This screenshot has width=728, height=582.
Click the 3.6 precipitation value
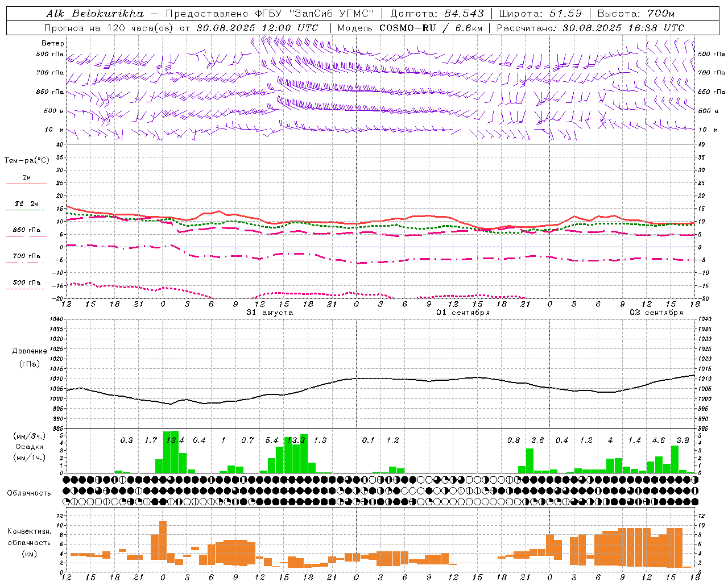pos(537,440)
